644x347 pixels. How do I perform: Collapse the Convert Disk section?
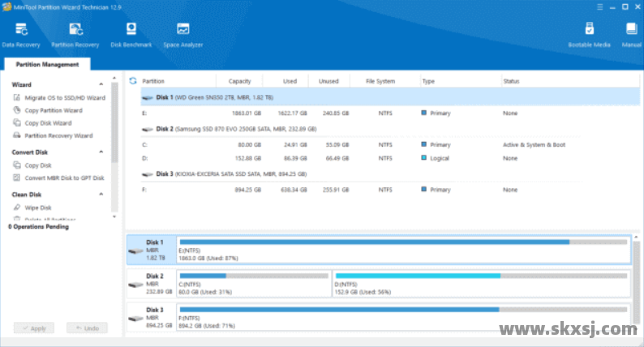(101, 152)
